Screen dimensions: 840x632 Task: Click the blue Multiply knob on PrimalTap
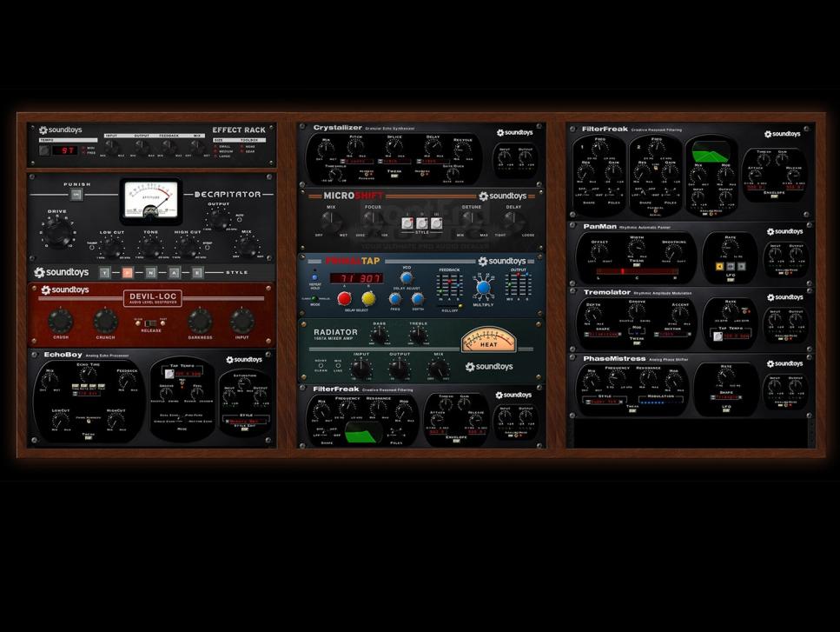point(482,287)
